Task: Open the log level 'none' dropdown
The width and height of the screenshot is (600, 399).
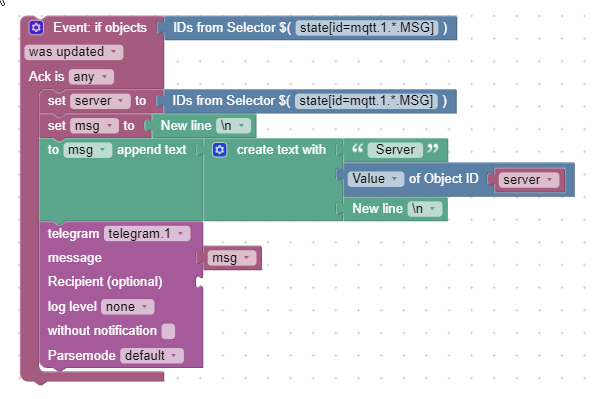Action: point(127,307)
